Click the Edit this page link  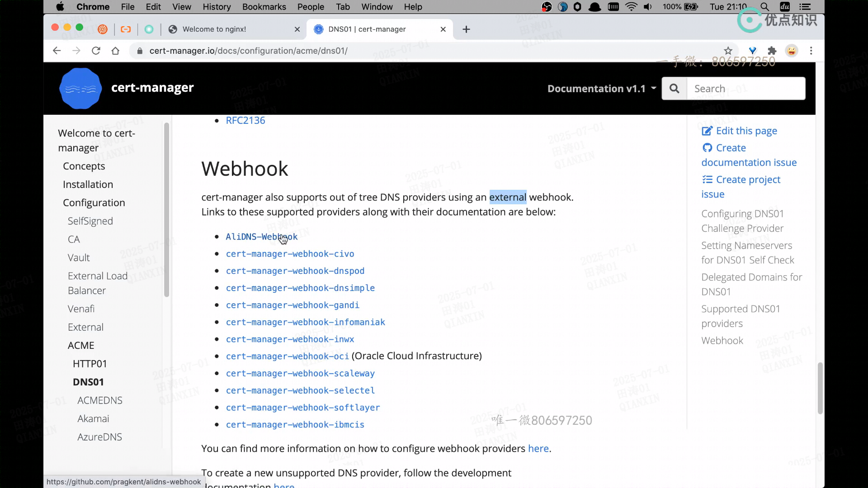746,131
